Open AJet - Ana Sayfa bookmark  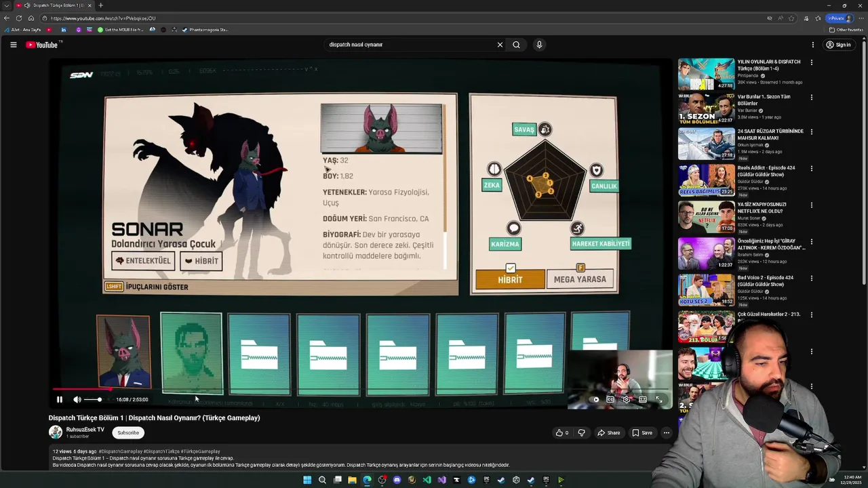[22, 30]
